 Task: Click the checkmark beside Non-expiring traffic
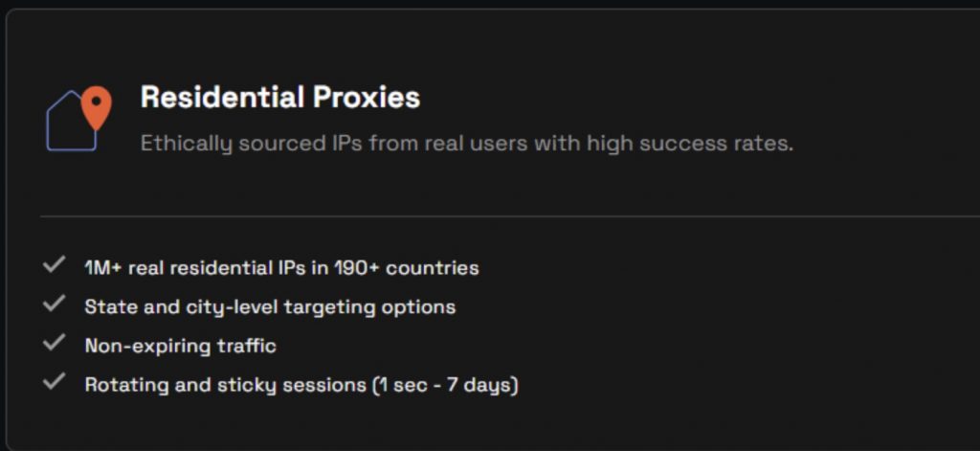click(x=55, y=343)
